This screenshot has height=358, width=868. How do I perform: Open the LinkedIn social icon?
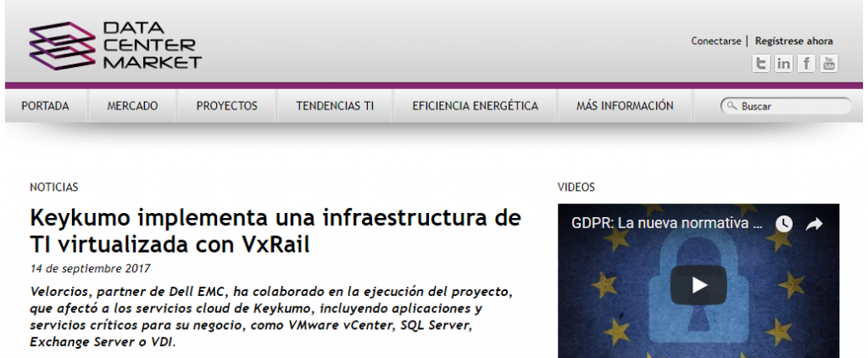coord(783,63)
